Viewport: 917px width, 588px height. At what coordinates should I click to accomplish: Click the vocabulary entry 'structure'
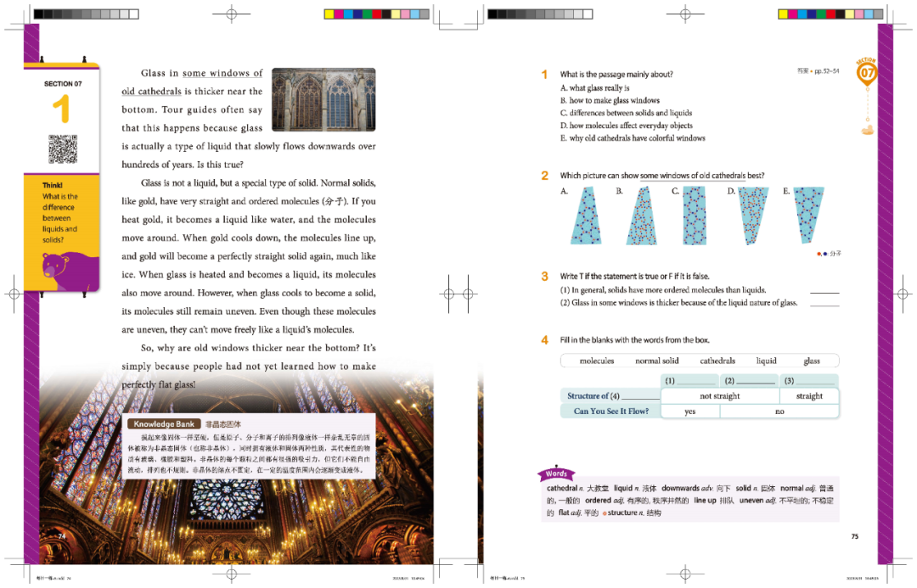click(622, 512)
